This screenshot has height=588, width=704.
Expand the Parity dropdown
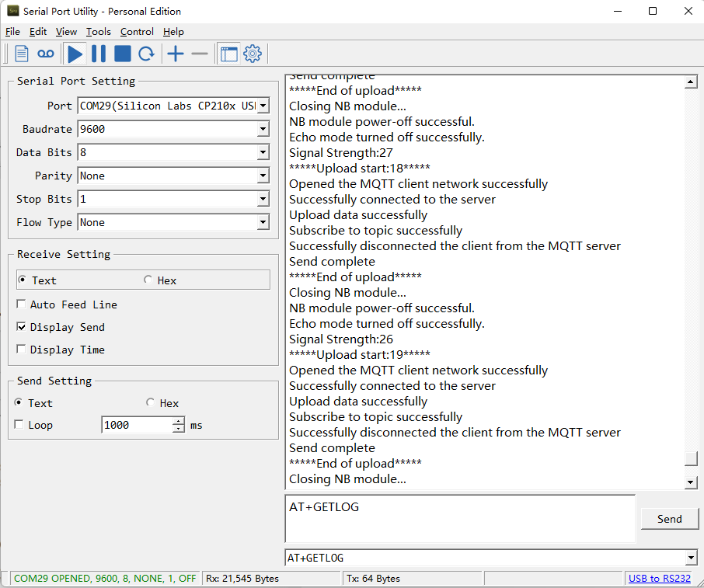[x=263, y=176]
